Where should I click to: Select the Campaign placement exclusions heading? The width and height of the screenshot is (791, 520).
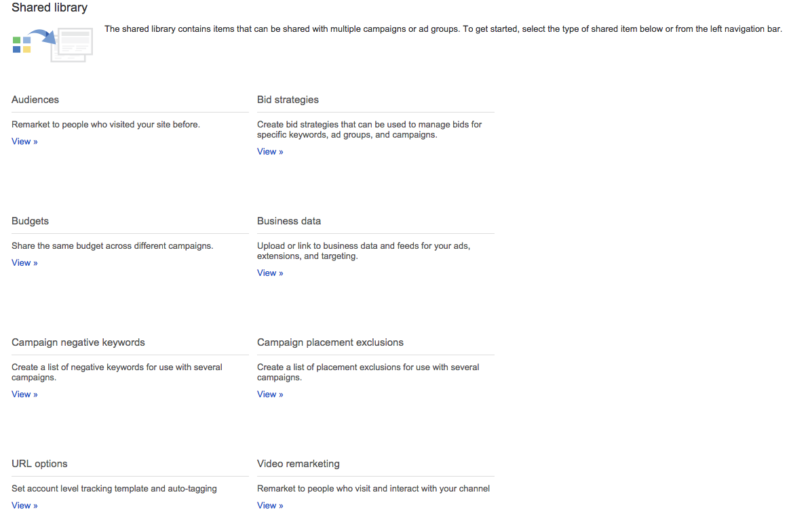point(330,342)
